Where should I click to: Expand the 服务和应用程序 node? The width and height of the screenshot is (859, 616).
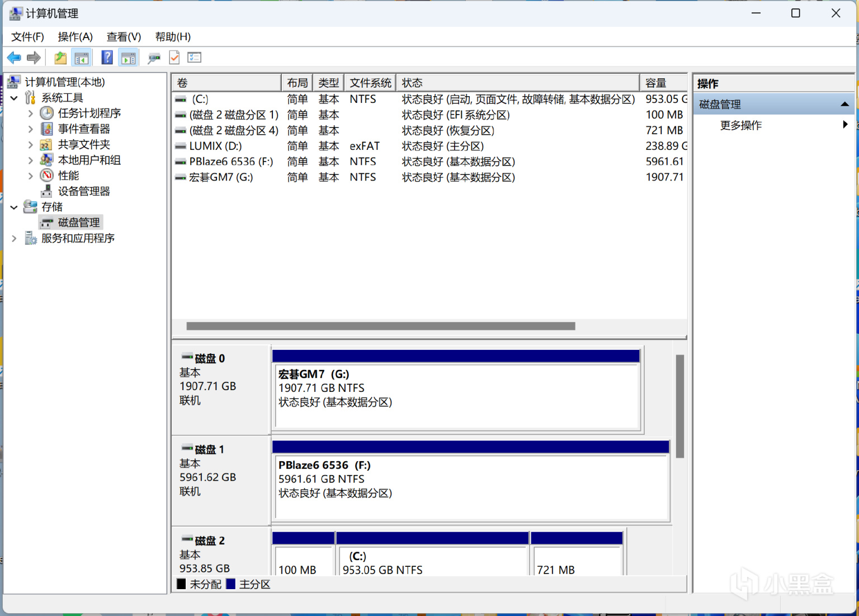point(14,239)
